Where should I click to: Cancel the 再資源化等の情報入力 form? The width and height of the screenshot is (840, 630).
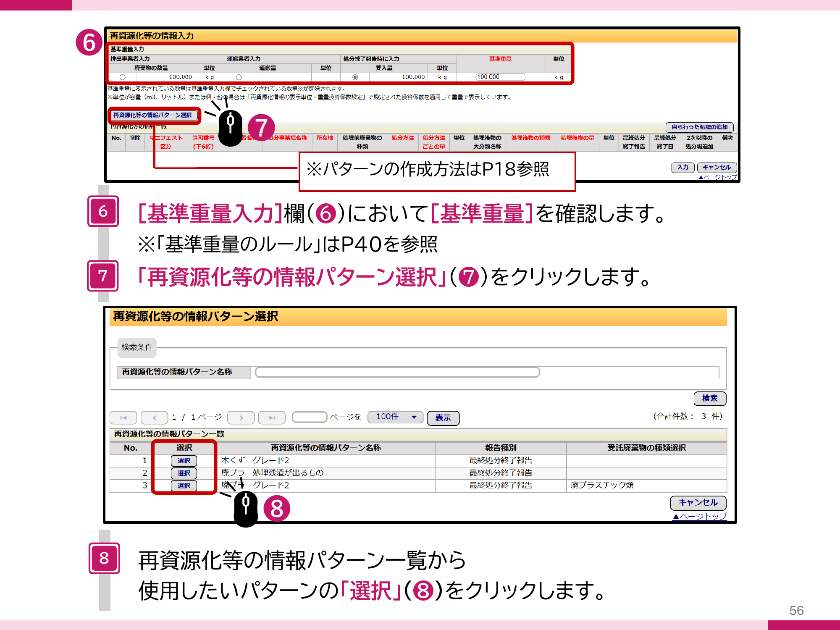(x=717, y=167)
